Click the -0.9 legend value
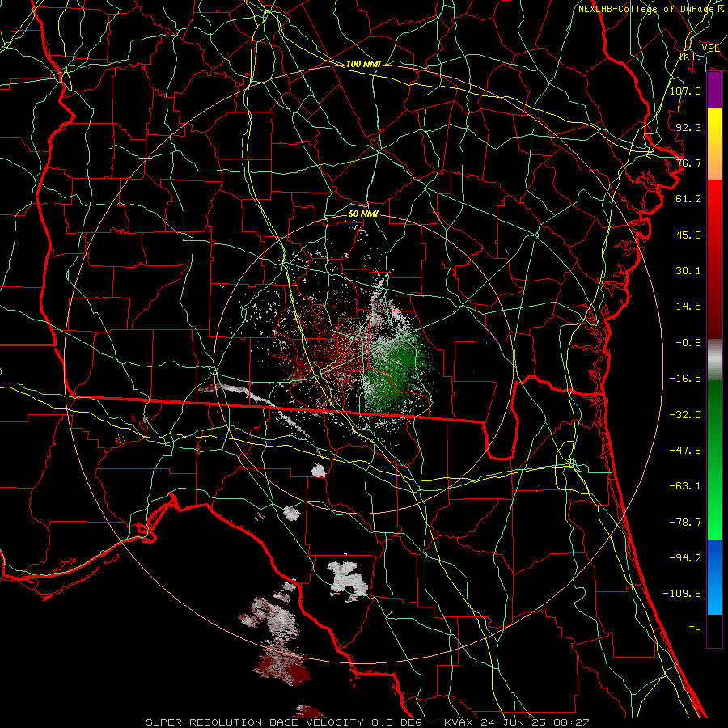The image size is (728, 728). 688,343
